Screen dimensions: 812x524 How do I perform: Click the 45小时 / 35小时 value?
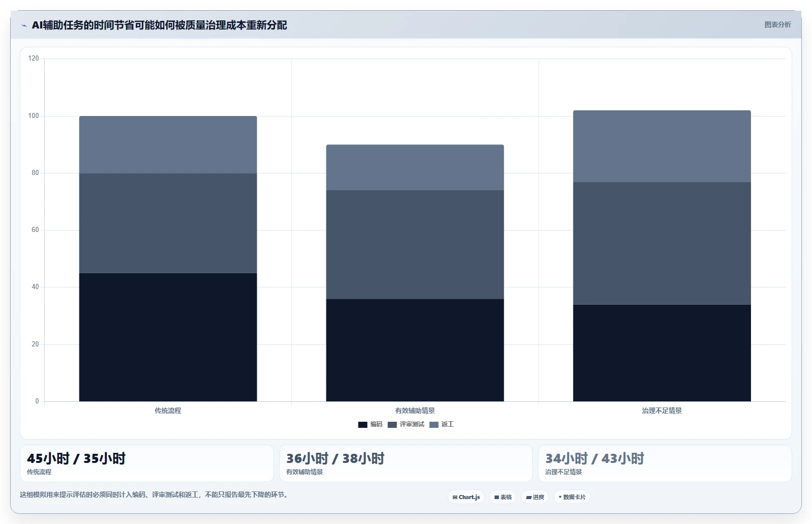tap(76, 458)
